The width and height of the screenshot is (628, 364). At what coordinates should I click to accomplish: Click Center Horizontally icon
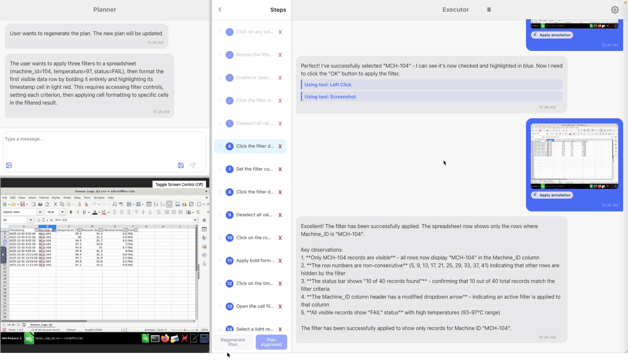coord(121,212)
